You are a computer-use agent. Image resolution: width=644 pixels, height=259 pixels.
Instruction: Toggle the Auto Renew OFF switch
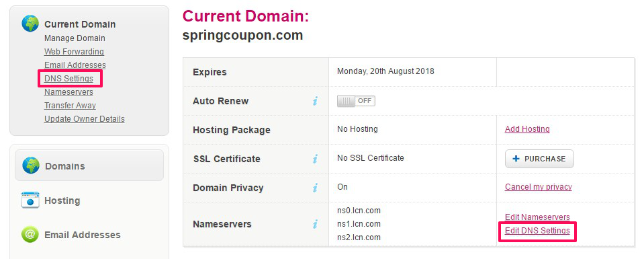(x=356, y=101)
